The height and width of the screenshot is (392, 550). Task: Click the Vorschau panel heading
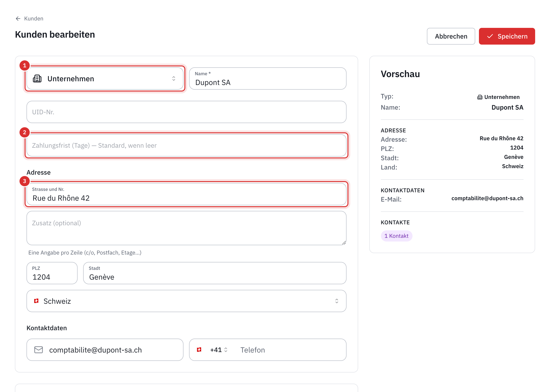coord(400,74)
